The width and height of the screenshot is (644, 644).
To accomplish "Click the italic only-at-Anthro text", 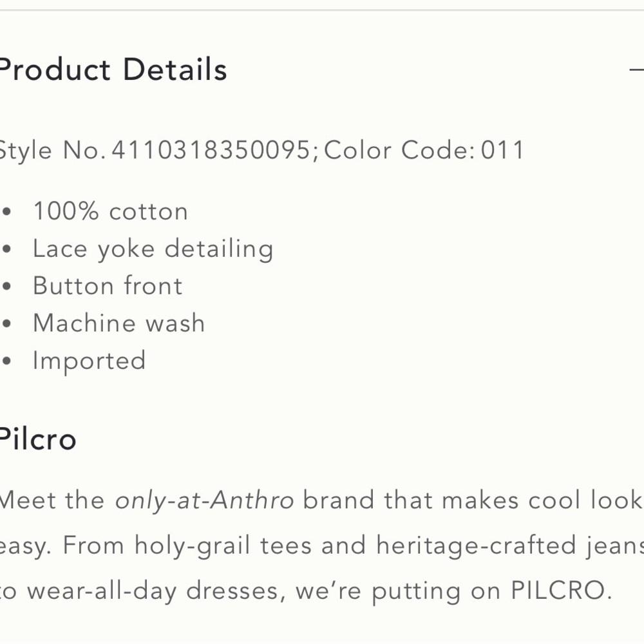I will pos(204,501).
